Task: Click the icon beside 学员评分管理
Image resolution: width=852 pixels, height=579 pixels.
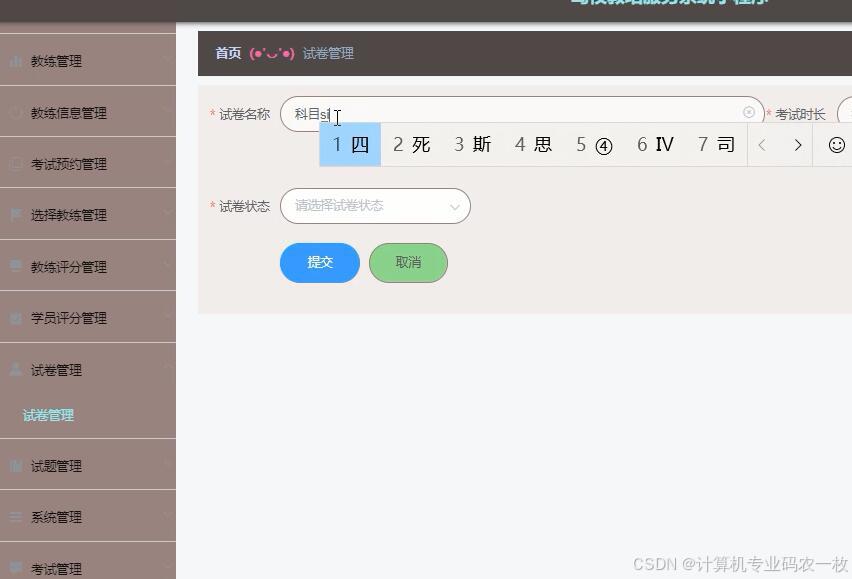Action: coord(16,318)
